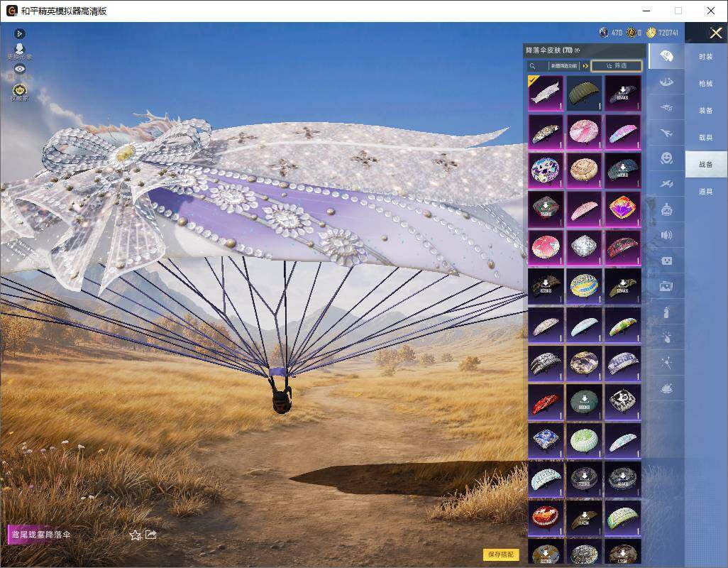Select the picture frame category icon
The height and width of the screenshot is (568, 728).
(666, 286)
